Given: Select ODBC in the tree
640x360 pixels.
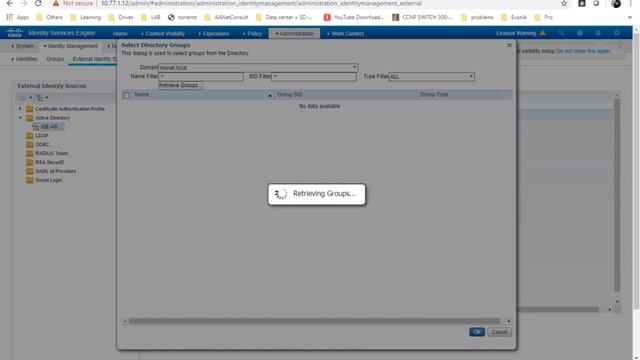Looking at the screenshot, I should pos(42,144).
